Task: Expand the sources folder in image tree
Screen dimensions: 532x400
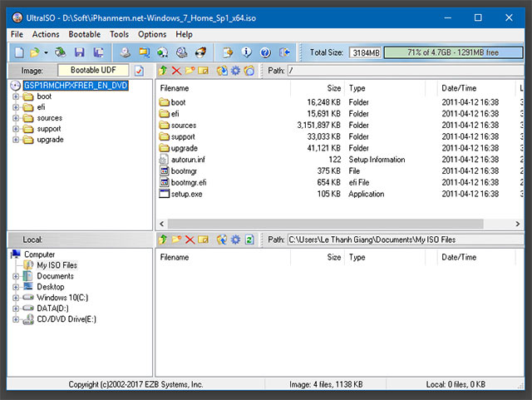Action: click(16, 118)
